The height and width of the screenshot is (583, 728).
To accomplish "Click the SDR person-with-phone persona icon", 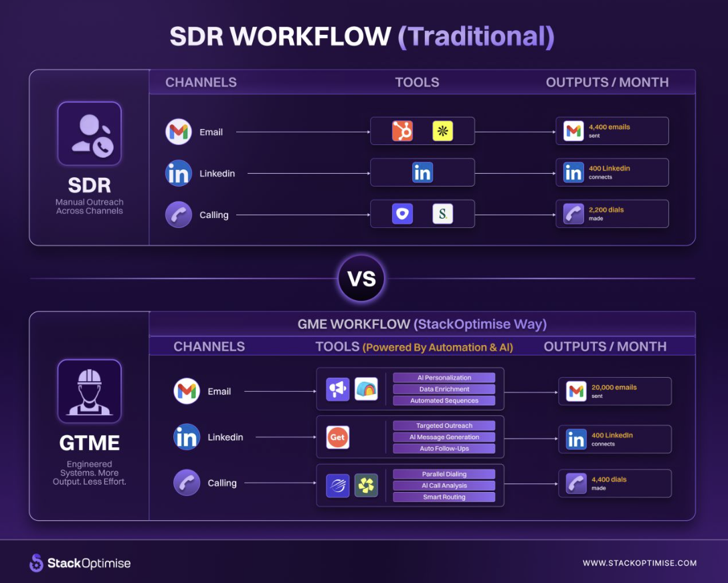I will pyautogui.click(x=90, y=134).
